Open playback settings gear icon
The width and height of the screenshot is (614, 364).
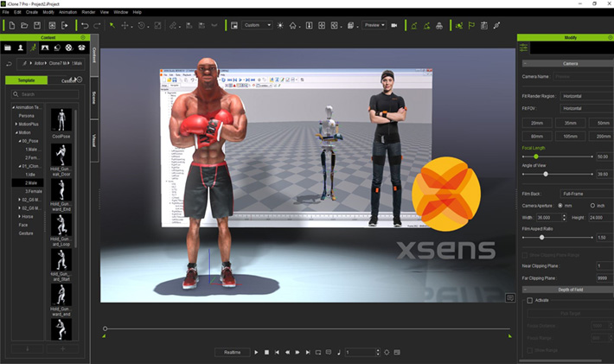(x=387, y=352)
